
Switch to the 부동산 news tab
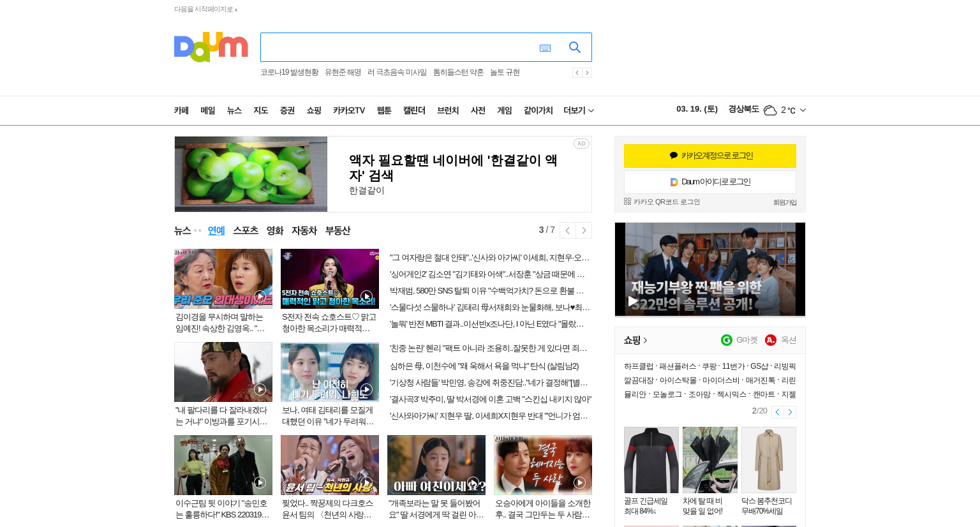coord(338,230)
